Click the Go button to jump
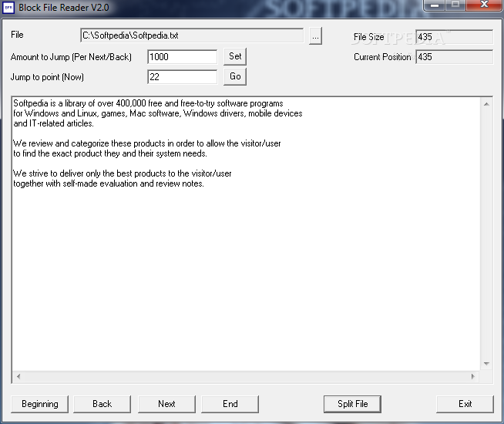Screen dimensions: 504x424 pos(235,76)
